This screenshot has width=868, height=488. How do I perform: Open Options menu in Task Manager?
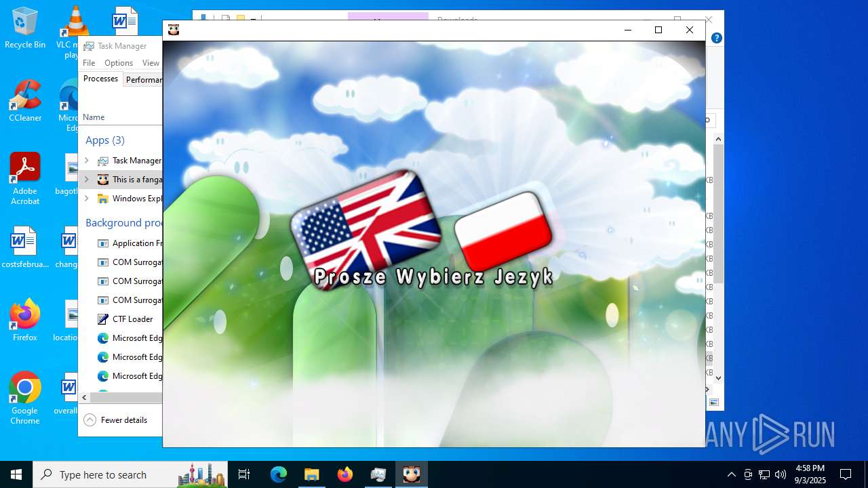click(x=119, y=63)
